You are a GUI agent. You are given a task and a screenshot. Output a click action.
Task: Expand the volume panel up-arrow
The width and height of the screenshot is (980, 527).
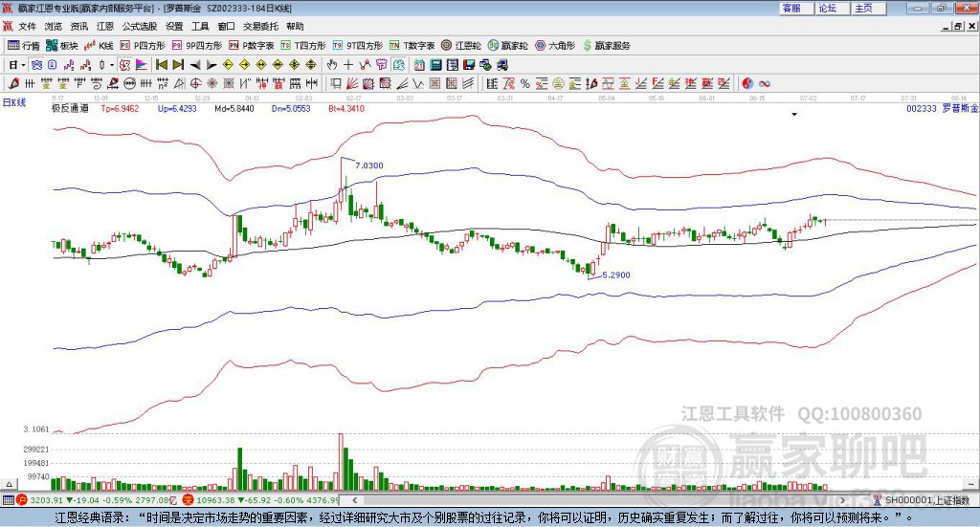click(9, 484)
